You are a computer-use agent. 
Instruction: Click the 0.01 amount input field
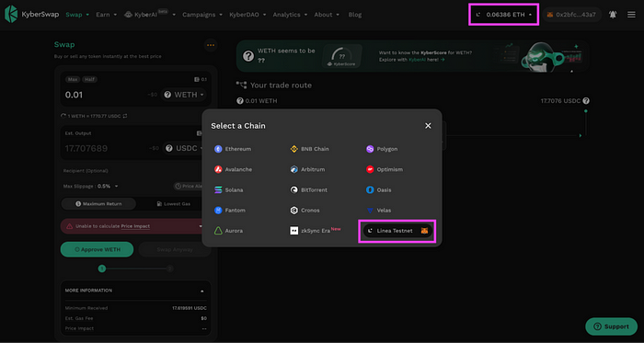pos(105,95)
